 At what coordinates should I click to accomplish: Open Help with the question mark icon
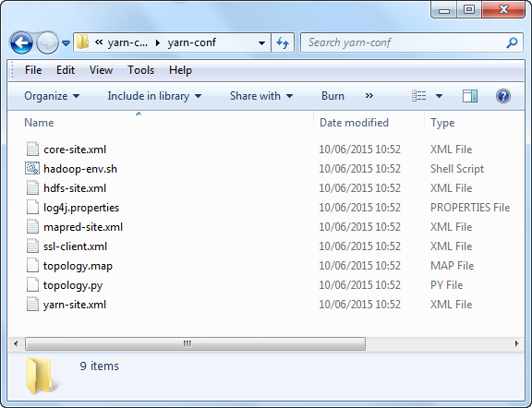(503, 96)
